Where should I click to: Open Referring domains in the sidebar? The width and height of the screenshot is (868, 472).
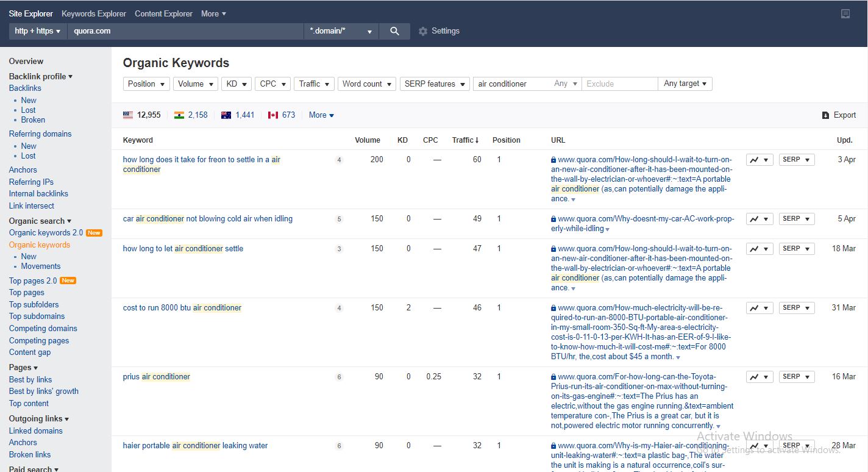40,134
